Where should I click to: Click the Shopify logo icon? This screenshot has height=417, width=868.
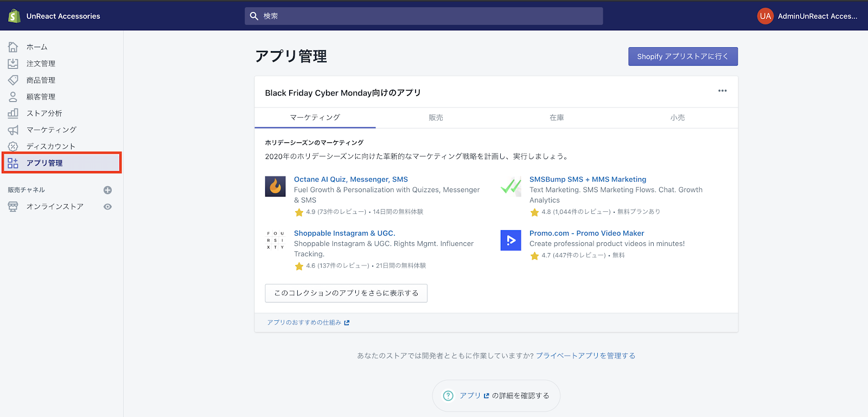click(x=14, y=16)
